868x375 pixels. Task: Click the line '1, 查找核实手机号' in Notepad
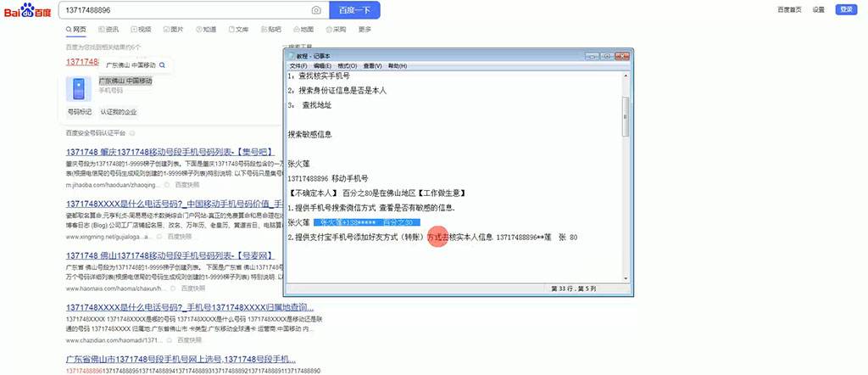click(318, 76)
